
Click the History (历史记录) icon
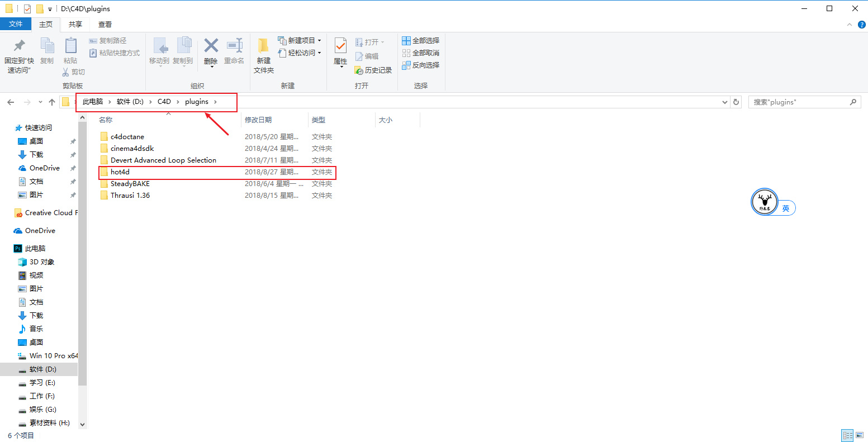pos(359,70)
